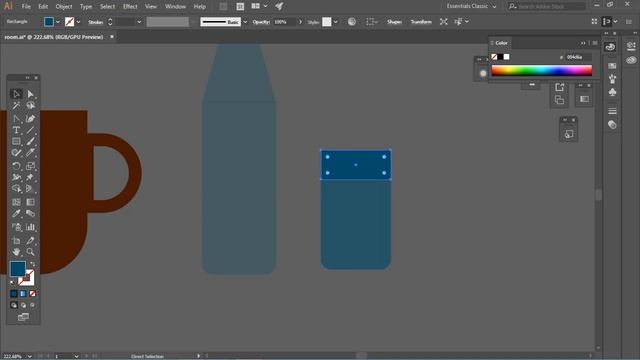Select the Lasso tool

pos(31,106)
